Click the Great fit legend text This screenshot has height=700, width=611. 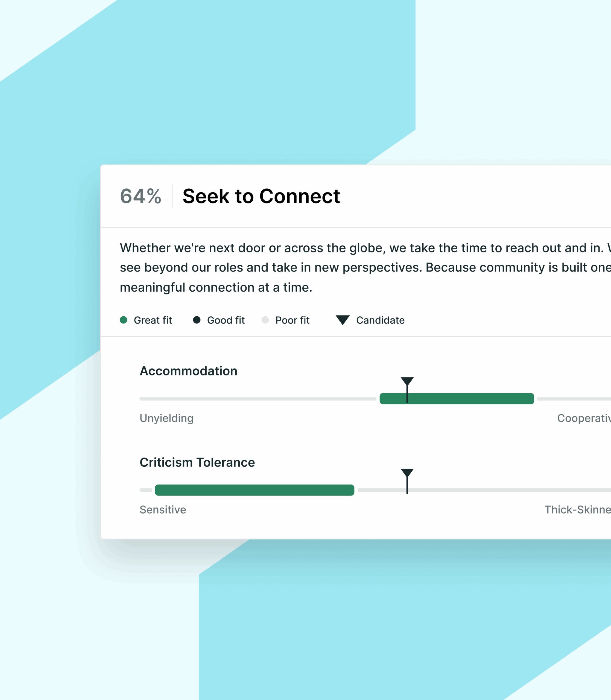tap(153, 320)
